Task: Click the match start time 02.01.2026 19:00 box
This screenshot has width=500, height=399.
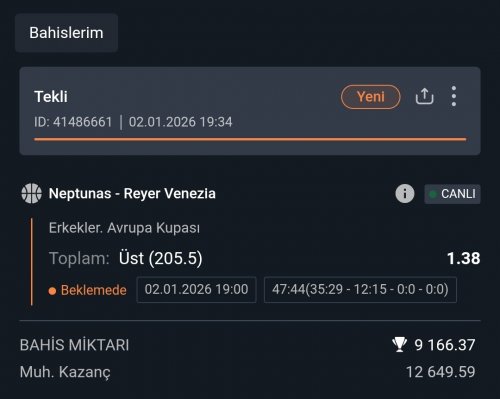Action: pos(196,289)
